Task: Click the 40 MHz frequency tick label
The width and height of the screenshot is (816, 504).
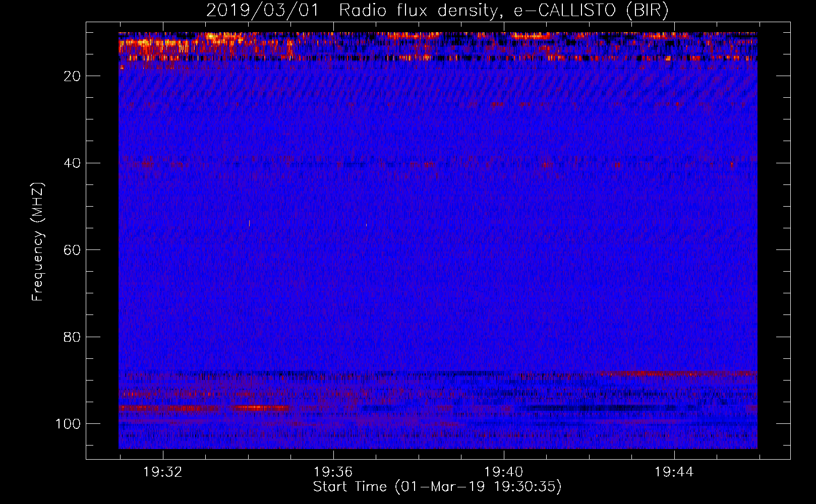Action: pyautogui.click(x=72, y=163)
